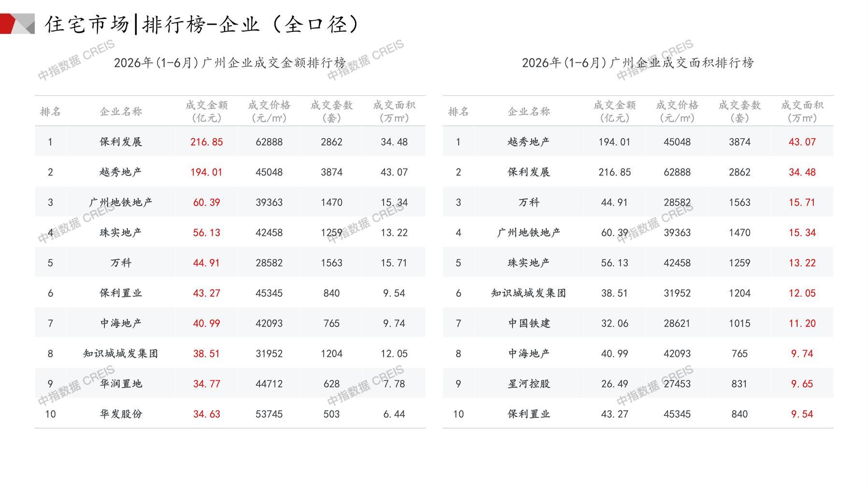Click the red "15.34" in the 成交面积排行榜 table
868x488 pixels.
pyautogui.click(x=802, y=232)
